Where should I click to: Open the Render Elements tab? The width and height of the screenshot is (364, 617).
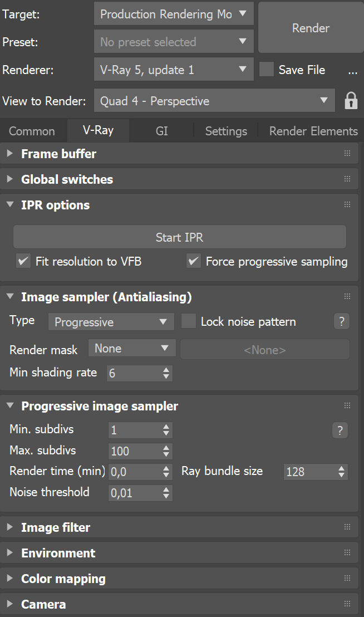click(x=313, y=131)
